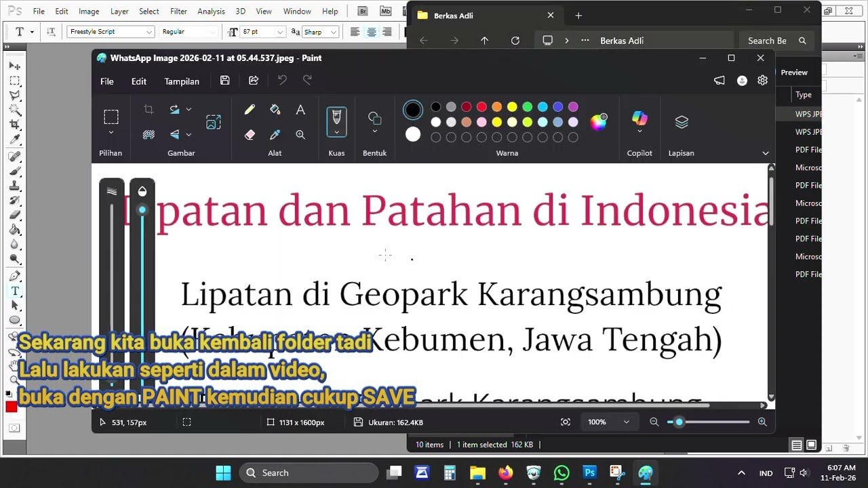Select the Fill bucket tool in Paint
This screenshot has width=868, height=488.
tap(275, 110)
